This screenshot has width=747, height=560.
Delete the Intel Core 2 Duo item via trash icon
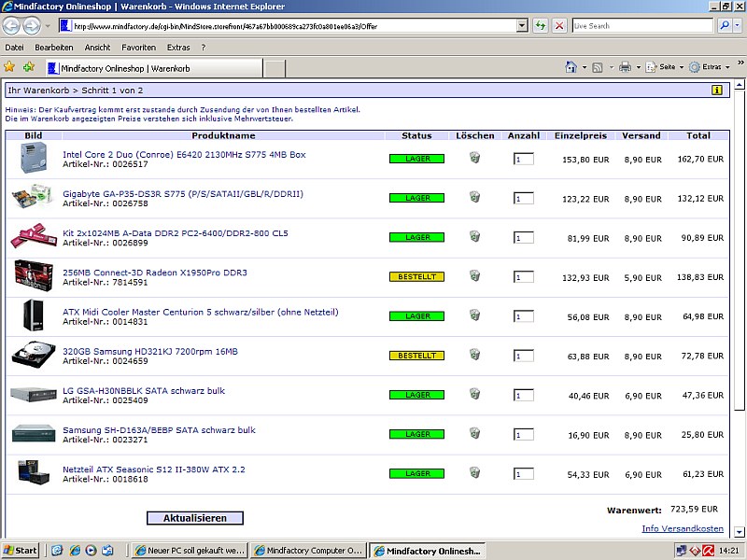click(474, 158)
